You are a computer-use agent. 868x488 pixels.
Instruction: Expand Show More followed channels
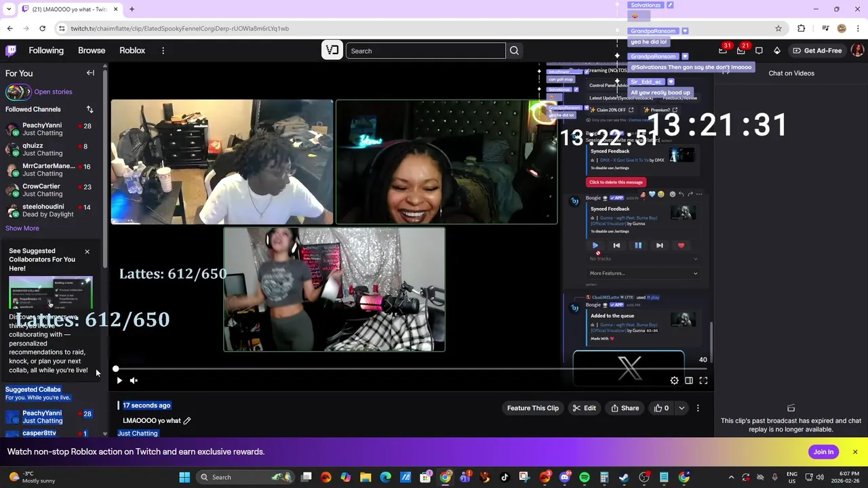(22, 228)
